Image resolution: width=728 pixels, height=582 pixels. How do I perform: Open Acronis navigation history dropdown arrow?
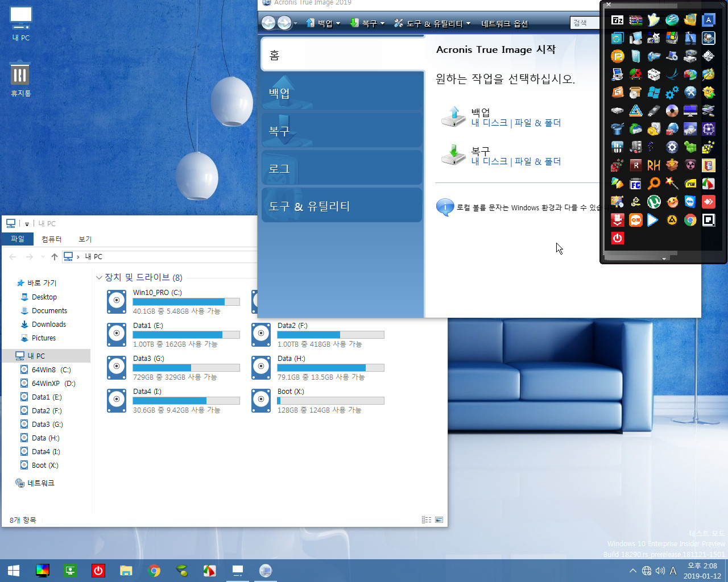tap(295, 23)
